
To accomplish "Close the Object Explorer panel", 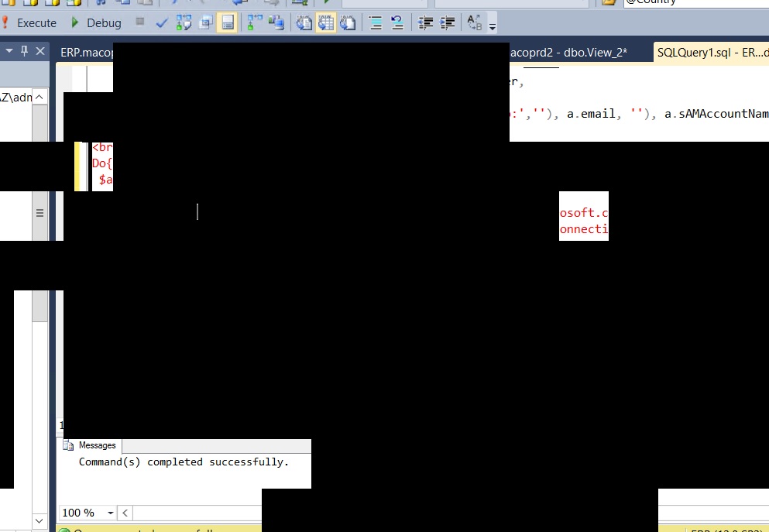I will click(40, 50).
